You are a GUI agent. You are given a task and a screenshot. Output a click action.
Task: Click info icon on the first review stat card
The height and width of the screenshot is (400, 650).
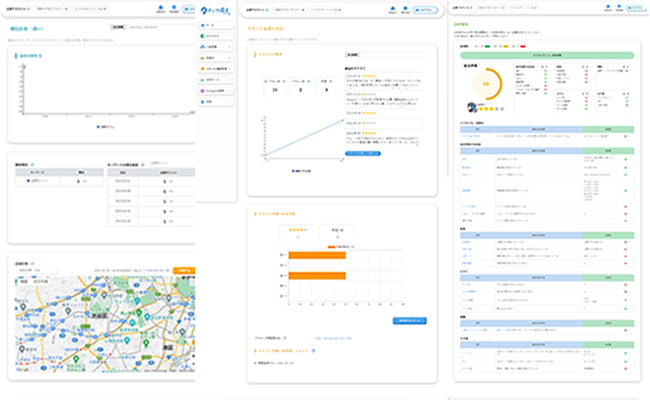(x=284, y=81)
